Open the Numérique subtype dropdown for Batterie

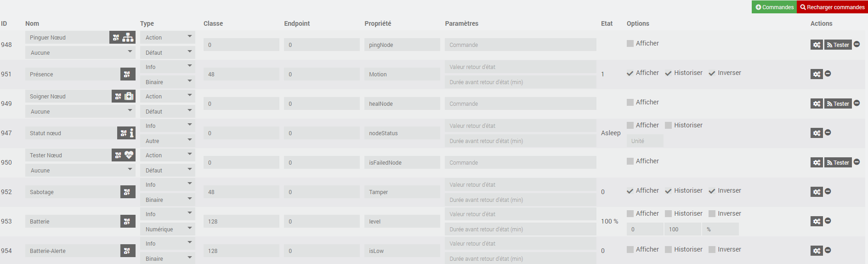pos(168,229)
